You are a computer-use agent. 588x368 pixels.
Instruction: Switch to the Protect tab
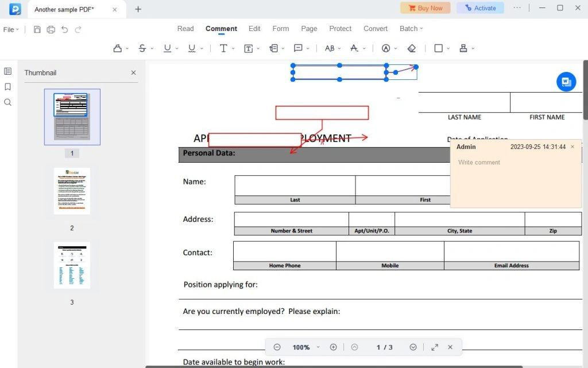pyautogui.click(x=340, y=29)
